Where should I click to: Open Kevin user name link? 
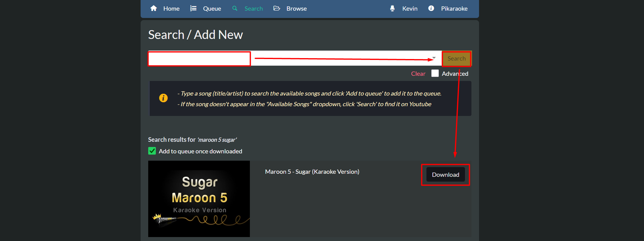coord(410,9)
